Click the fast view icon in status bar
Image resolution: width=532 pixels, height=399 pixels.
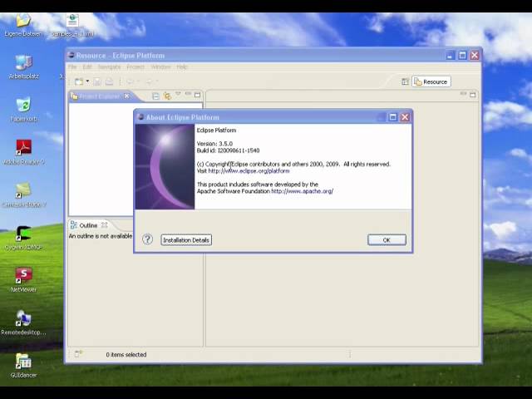(x=78, y=354)
